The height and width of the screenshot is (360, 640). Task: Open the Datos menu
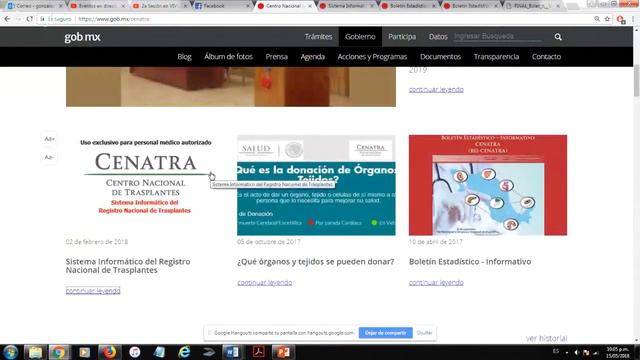click(x=438, y=37)
